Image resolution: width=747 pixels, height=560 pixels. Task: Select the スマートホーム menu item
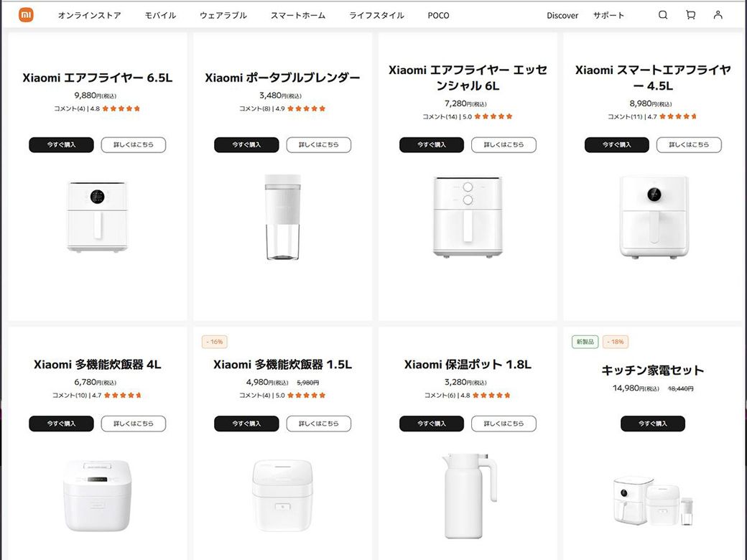(x=298, y=15)
